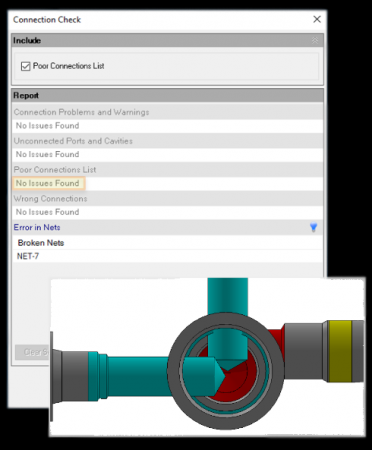
Task: Collapse the Include section with double chevron
Action: click(315, 41)
